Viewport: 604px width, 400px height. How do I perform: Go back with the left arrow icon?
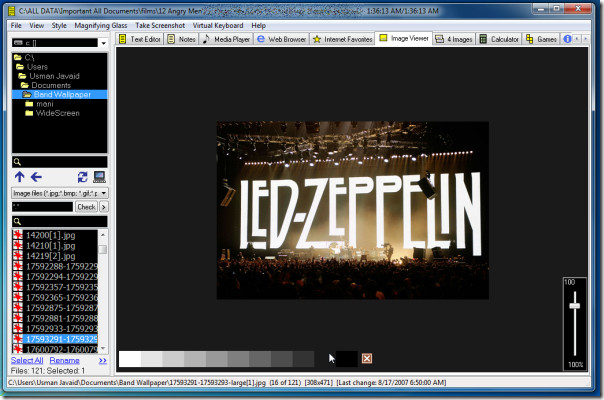tap(36, 177)
